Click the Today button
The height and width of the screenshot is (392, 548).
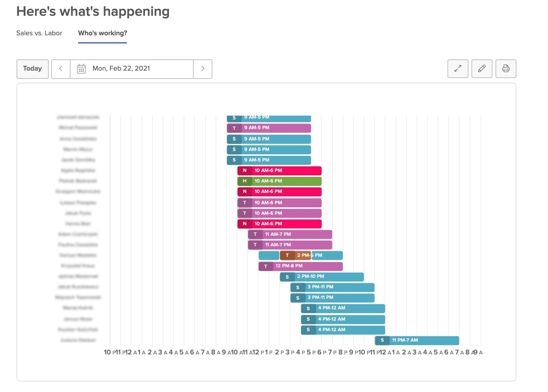[x=32, y=69]
